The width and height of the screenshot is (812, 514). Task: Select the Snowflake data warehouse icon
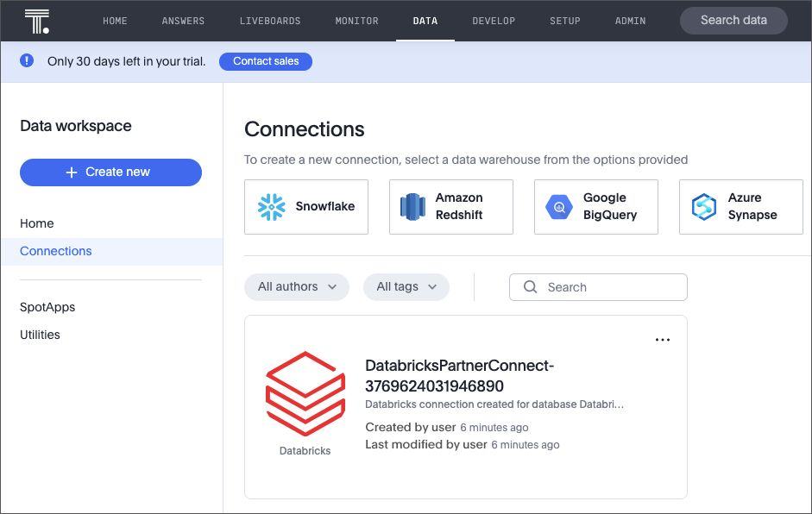pos(270,207)
